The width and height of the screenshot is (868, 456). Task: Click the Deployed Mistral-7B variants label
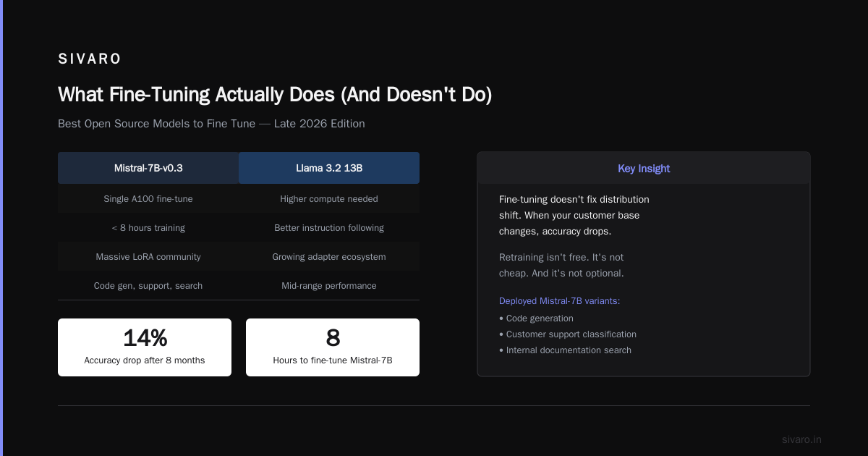559,301
